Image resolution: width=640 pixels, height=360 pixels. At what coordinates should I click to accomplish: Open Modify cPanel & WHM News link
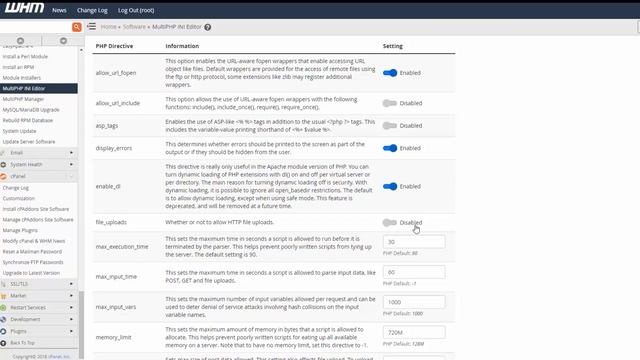(34, 241)
